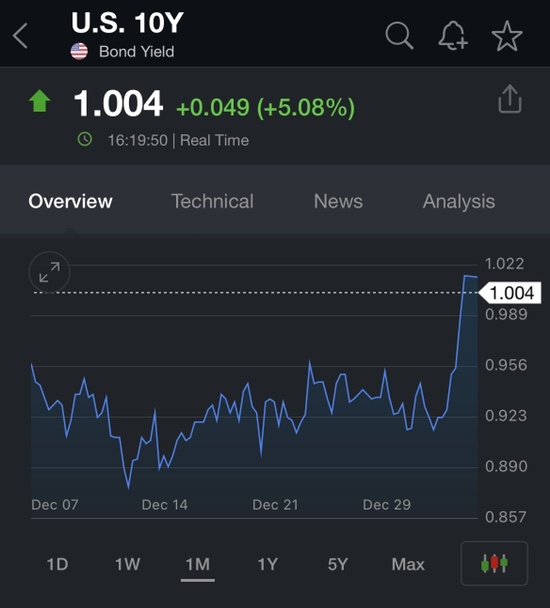The image size is (550, 608).
Task: Select the Overview tab
Action: 70,201
